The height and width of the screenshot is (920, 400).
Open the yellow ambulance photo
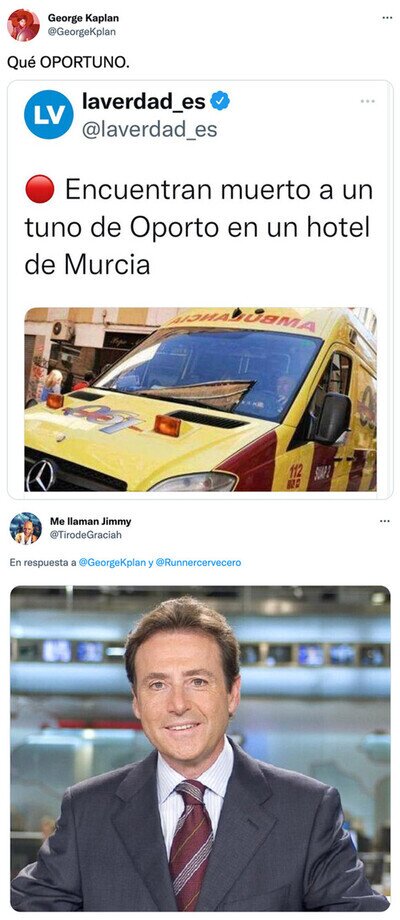(201, 400)
